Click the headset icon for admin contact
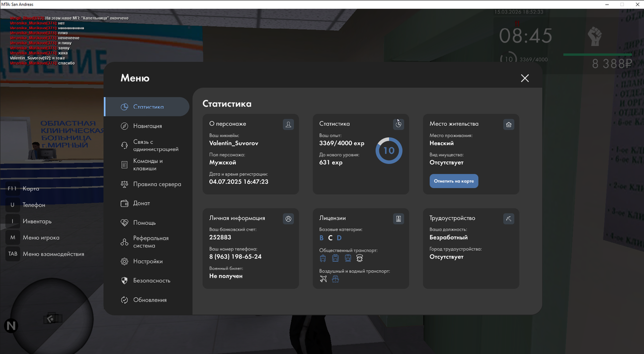The height and width of the screenshot is (354, 644). tap(124, 145)
